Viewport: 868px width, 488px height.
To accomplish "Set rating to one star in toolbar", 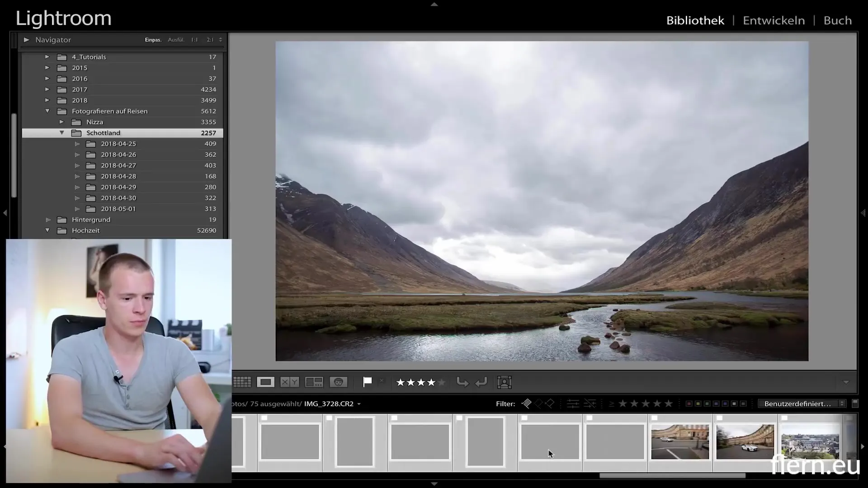I will (401, 383).
